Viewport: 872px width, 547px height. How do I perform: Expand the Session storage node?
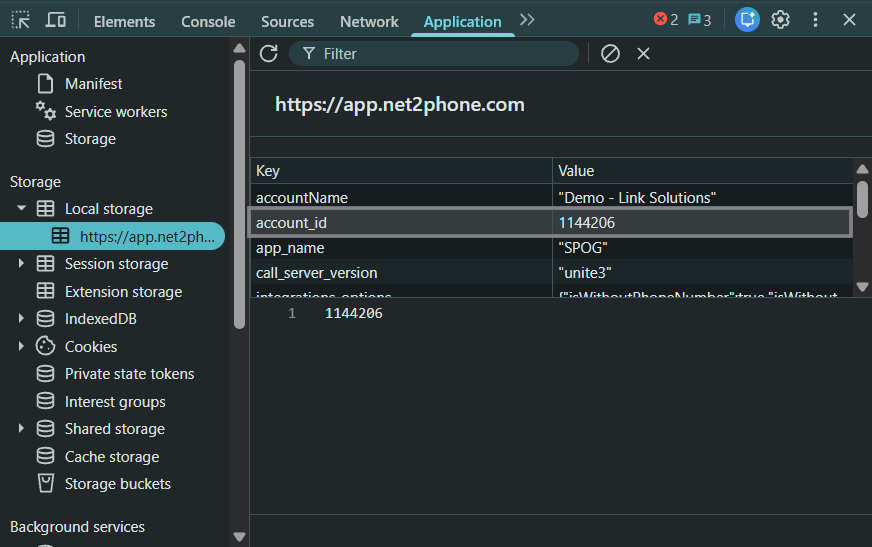click(21, 263)
